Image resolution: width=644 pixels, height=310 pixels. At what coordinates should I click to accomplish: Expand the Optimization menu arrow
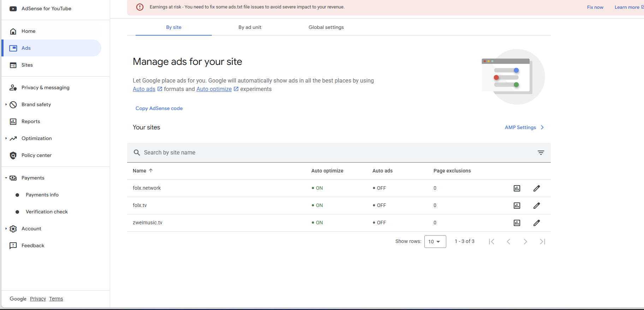click(6, 139)
